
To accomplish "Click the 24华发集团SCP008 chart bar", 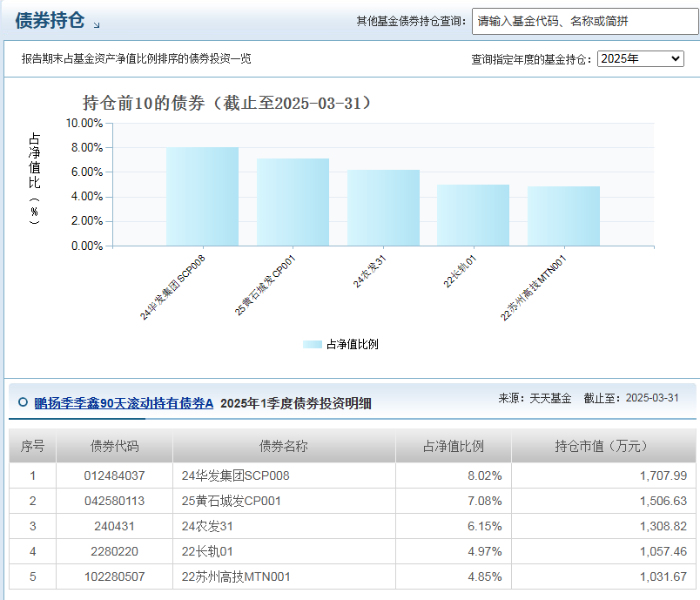I will click(203, 197).
